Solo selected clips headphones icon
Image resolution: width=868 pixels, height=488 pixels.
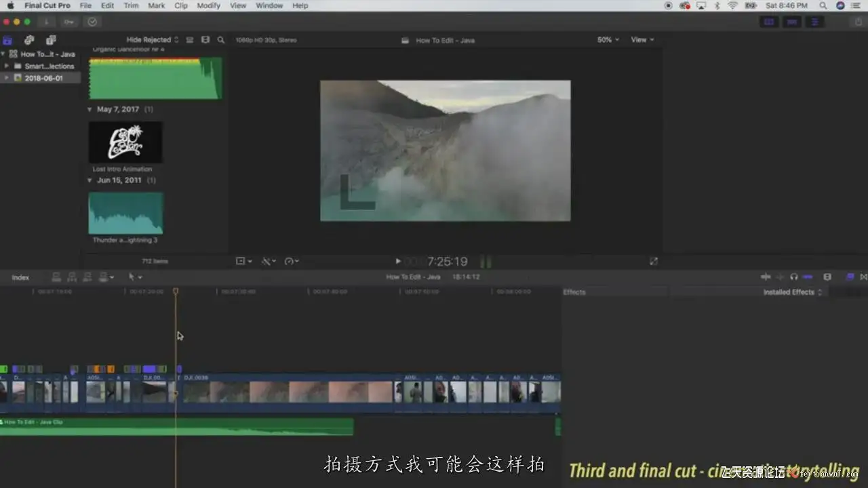coord(793,277)
